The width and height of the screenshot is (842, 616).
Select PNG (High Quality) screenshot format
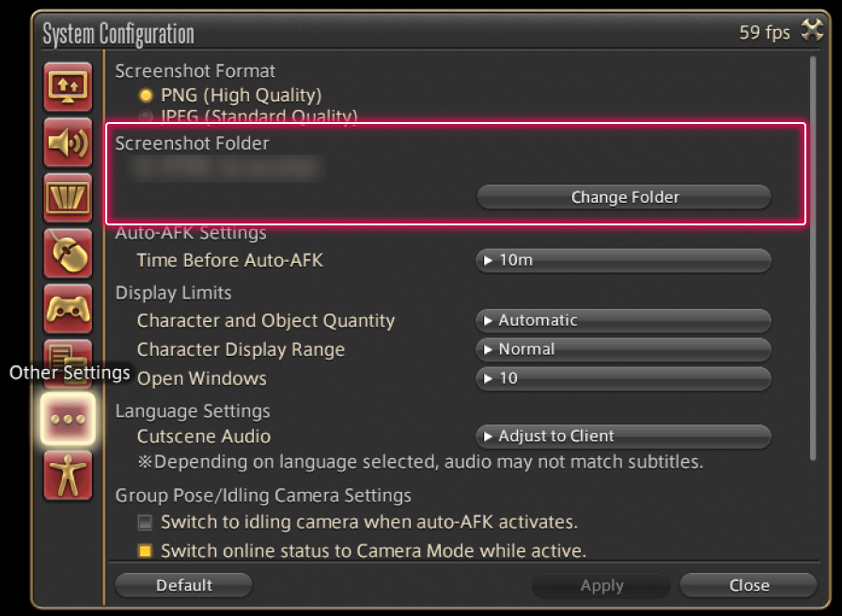(146, 95)
